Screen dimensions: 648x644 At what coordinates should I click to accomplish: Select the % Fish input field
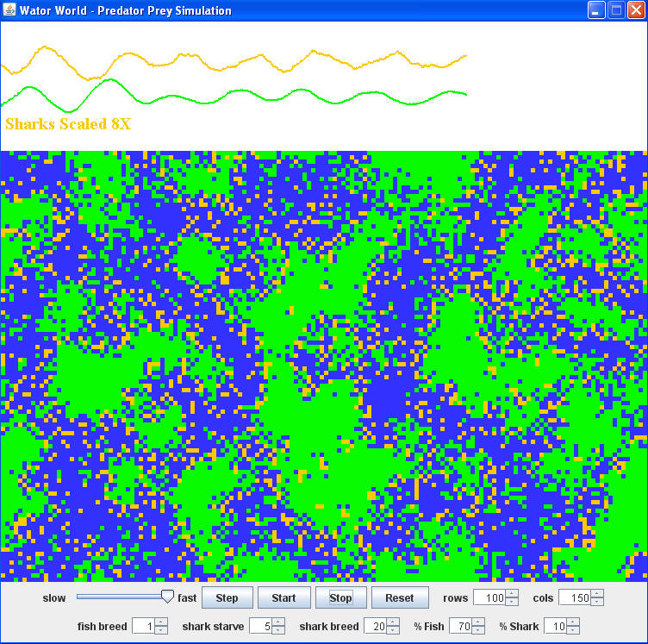pos(460,626)
